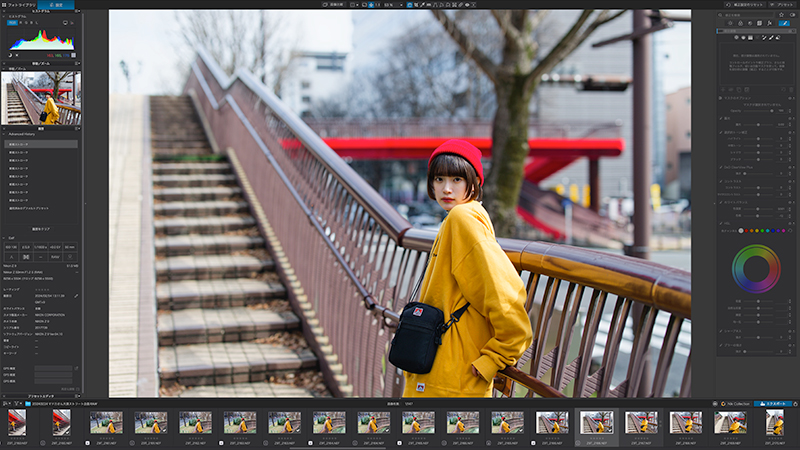
Task: Show favorite corrections star icon
Action: pyautogui.click(x=782, y=15)
